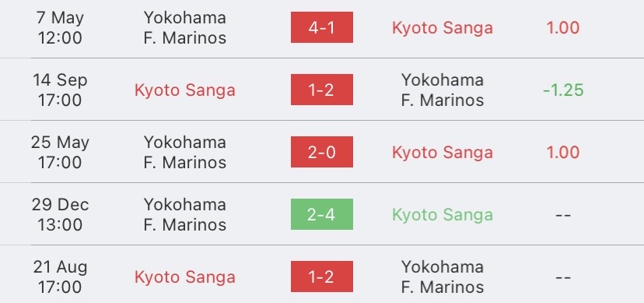
Task: Click green Kyoto Sanga on 29 Dec
Action: pyautogui.click(x=443, y=215)
